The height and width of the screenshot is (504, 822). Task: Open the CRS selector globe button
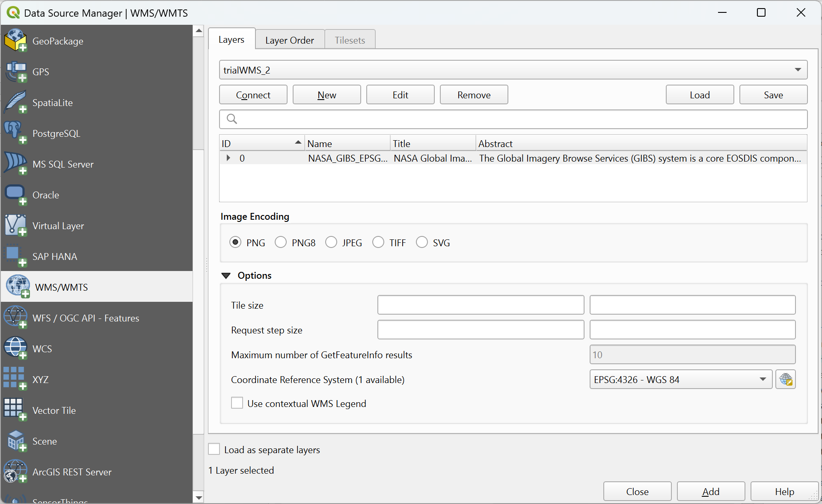click(786, 379)
